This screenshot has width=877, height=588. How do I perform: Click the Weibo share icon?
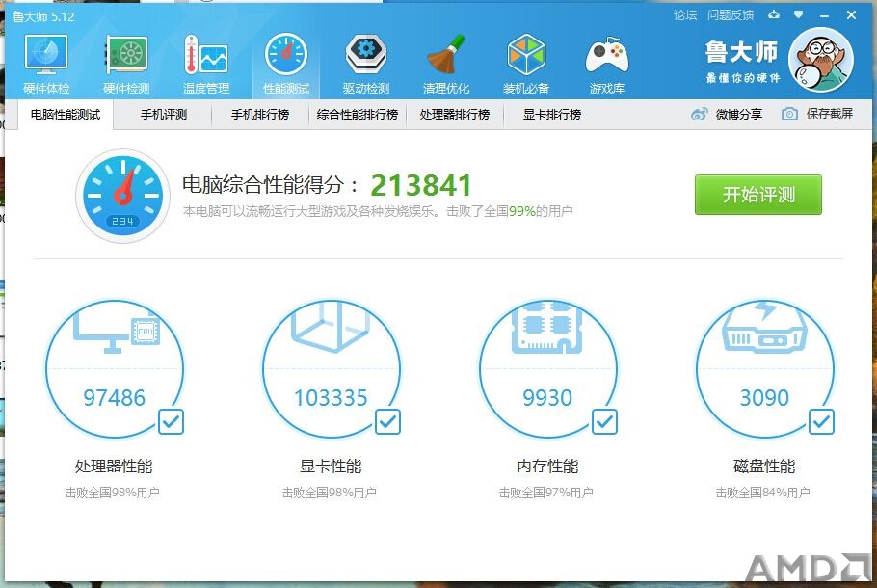point(699,114)
